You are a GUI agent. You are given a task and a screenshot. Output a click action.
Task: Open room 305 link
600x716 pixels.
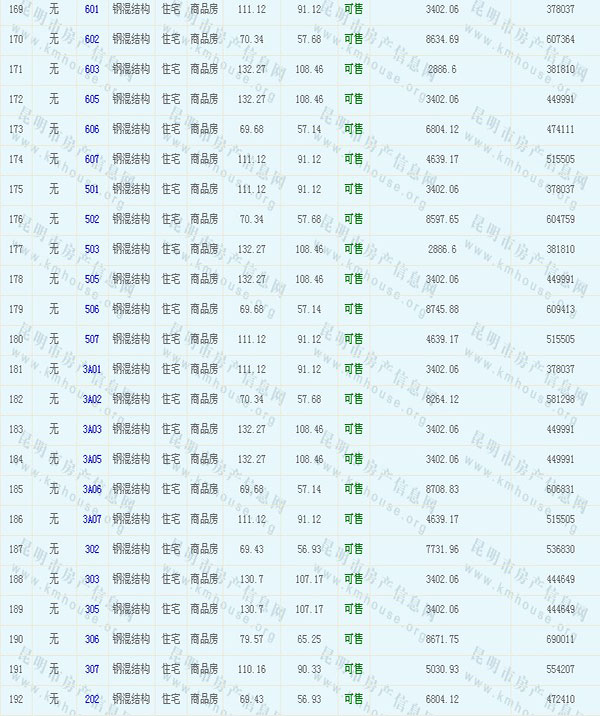[92, 609]
